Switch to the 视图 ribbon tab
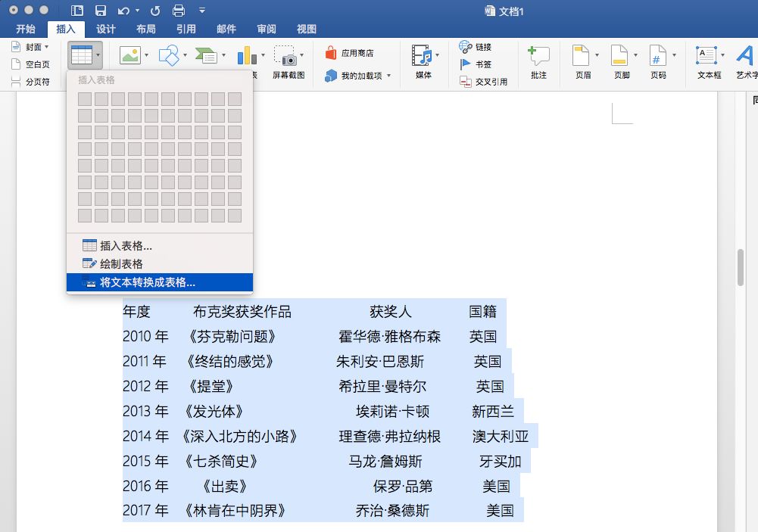Image resolution: width=758 pixels, height=532 pixels. 306,28
